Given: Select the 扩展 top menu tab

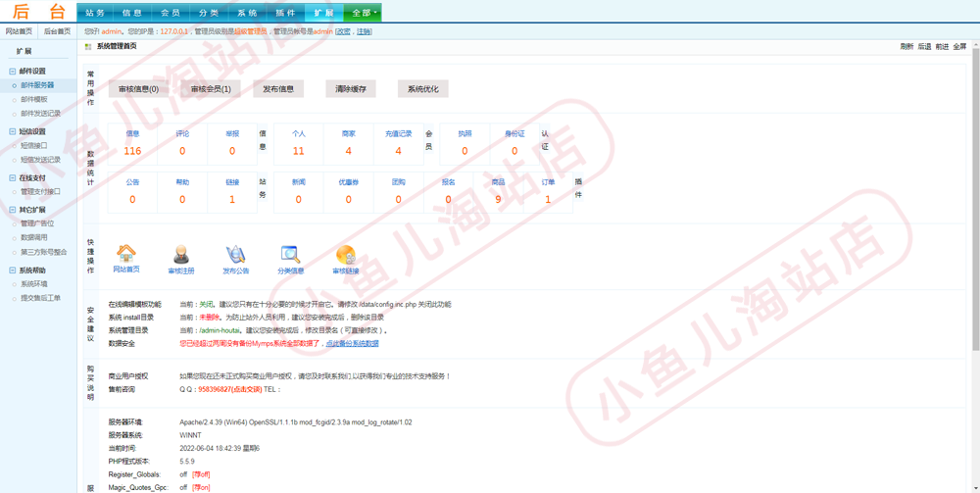Looking at the screenshot, I should click(x=323, y=13).
